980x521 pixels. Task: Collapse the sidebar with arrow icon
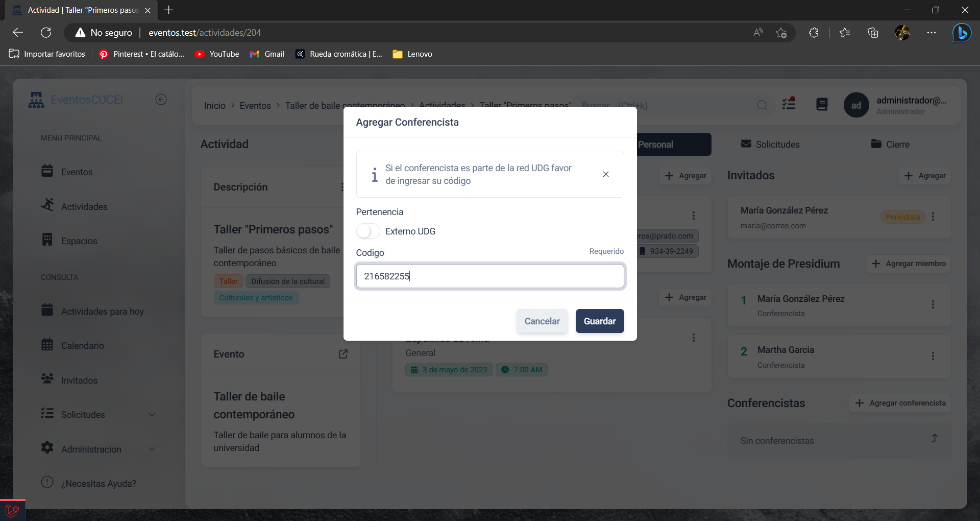(x=161, y=100)
